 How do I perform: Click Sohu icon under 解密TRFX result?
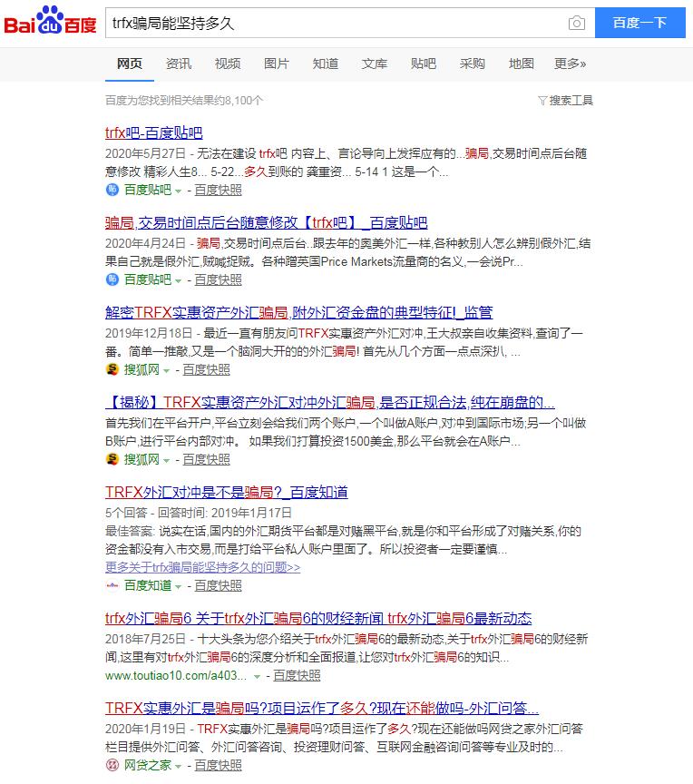[112, 369]
